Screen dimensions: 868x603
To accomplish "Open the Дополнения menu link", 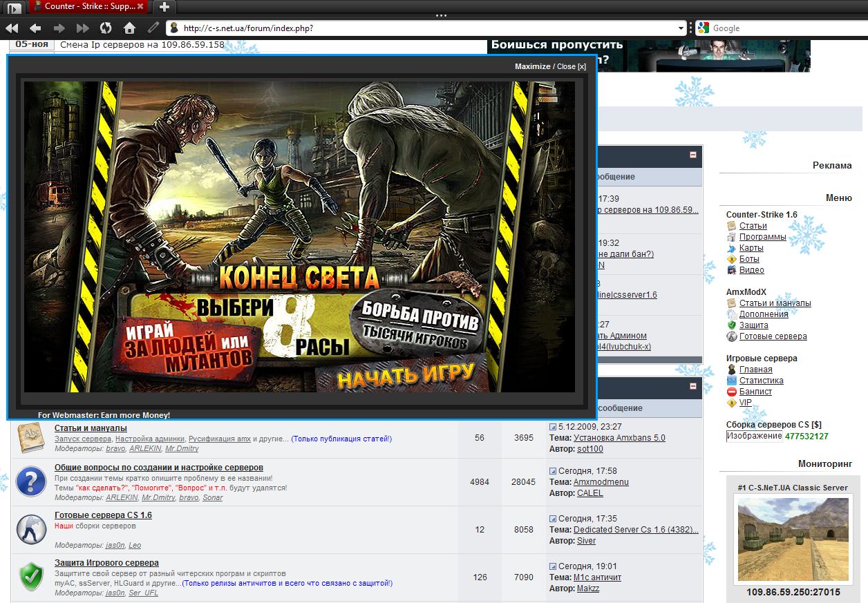I will (764, 314).
